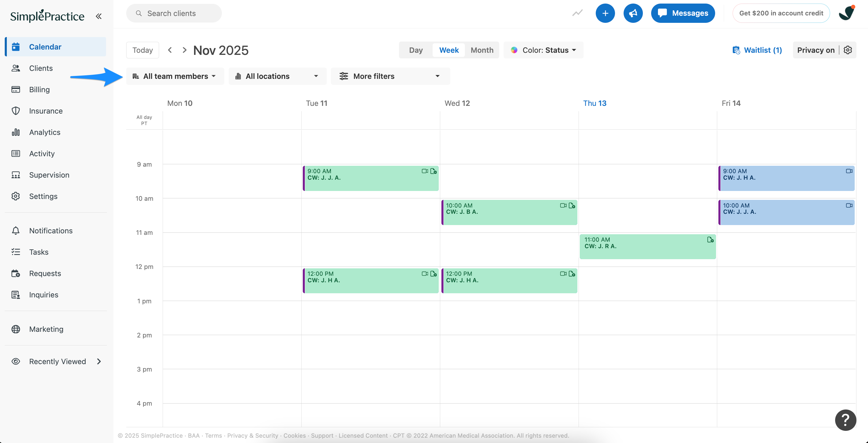868x443 pixels.
Task: Switch to Week view
Action: [x=449, y=50]
